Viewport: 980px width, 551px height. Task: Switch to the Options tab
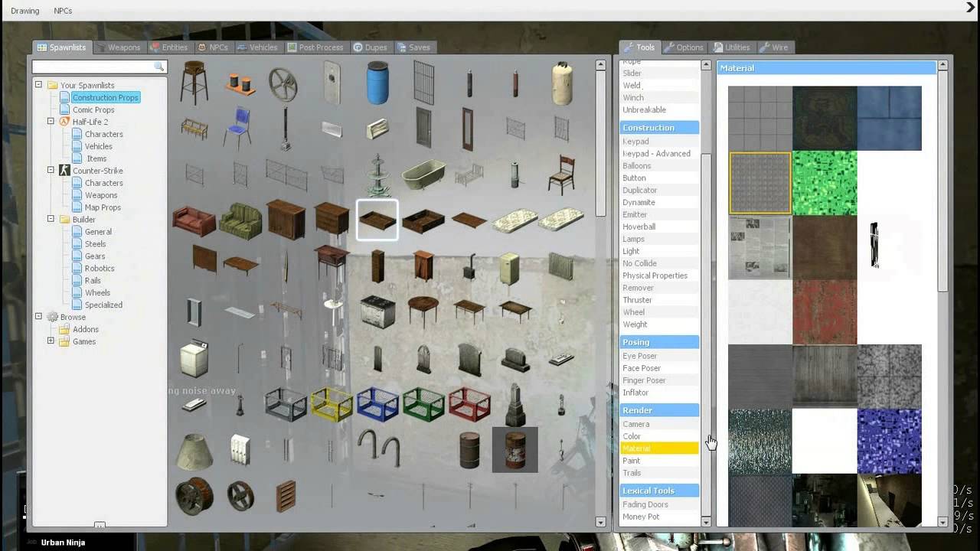coord(684,47)
